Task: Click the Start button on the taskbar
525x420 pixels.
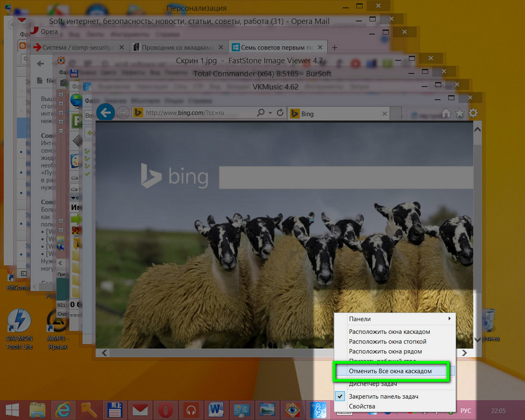Action: [x=12, y=410]
